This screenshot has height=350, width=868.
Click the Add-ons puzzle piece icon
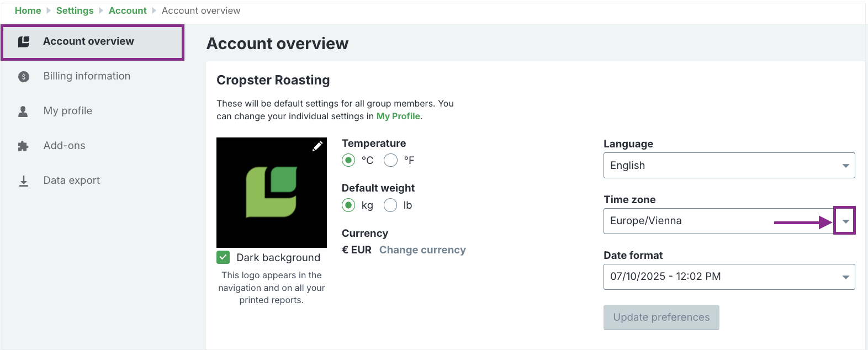click(x=23, y=146)
